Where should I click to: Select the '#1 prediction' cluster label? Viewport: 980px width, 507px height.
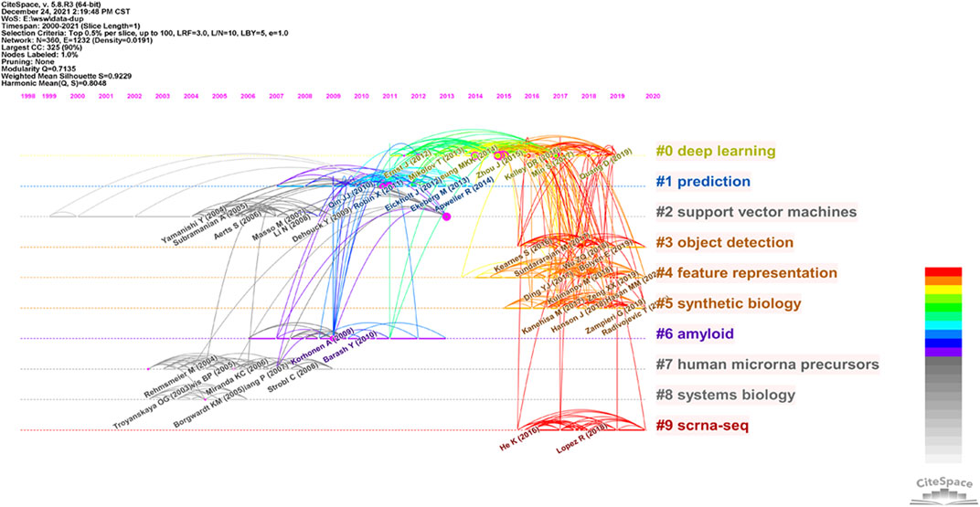(x=703, y=182)
